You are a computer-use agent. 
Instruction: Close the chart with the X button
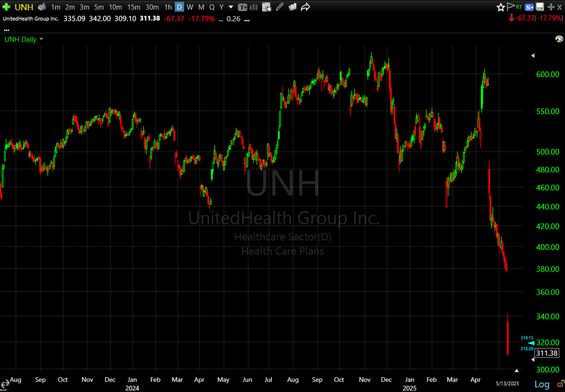[559, 7]
